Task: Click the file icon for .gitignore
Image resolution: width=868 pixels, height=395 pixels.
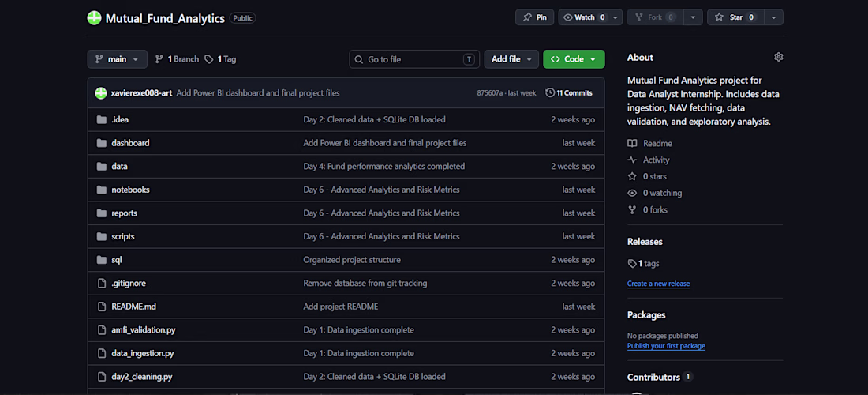Action: pyautogui.click(x=101, y=283)
